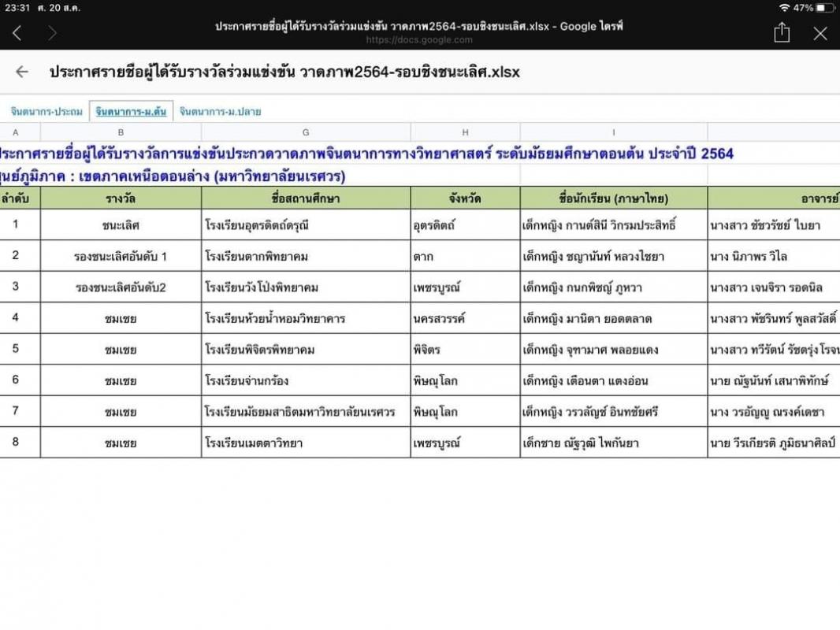Click student cell เด็กหญิง วรวลัญช์ อินทชัยศรี
Screen dimensions: 840x630
[x=613, y=411]
